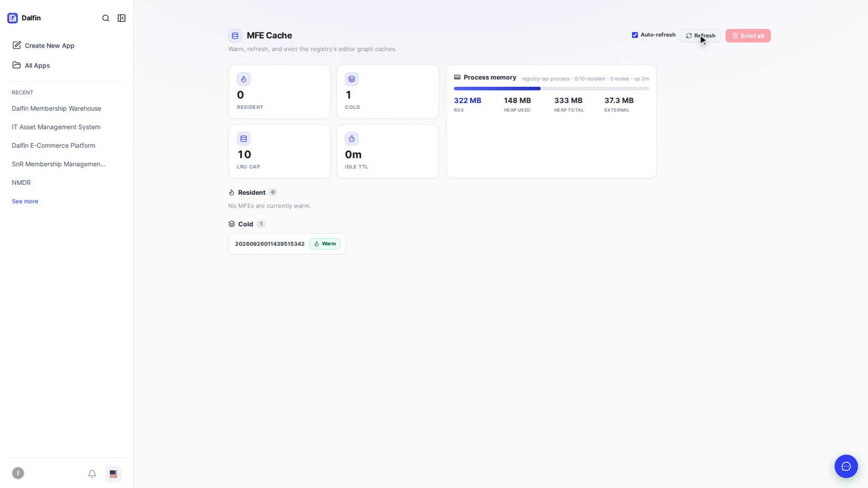Open the sidebar search icon
This screenshot has height=488, width=868.
pos(106,18)
